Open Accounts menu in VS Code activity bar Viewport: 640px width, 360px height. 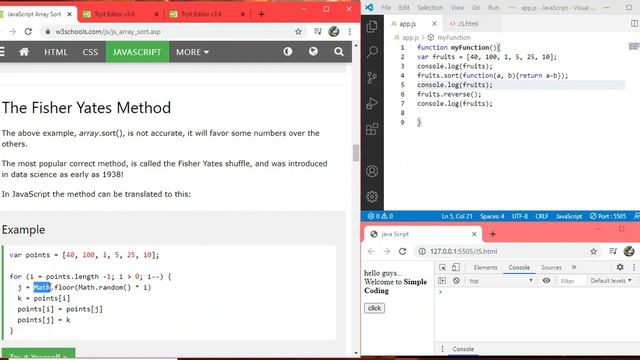pyautogui.click(x=372, y=171)
